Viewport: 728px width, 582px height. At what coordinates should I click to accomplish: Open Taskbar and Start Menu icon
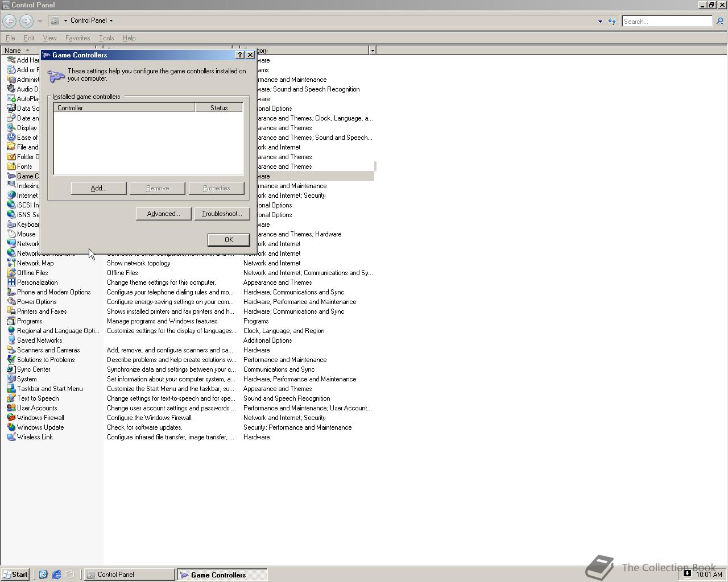tap(11, 389)
